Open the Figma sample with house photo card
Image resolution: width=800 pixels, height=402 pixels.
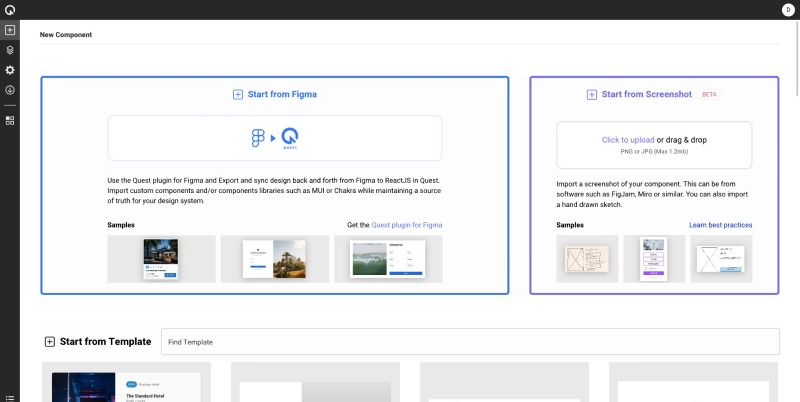pos(161,259)
